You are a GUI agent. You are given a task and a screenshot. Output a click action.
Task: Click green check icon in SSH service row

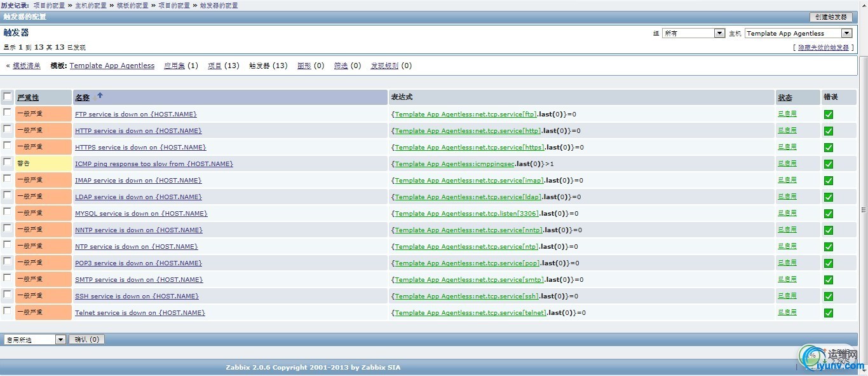pyautogui.click(x=828, y=296)
